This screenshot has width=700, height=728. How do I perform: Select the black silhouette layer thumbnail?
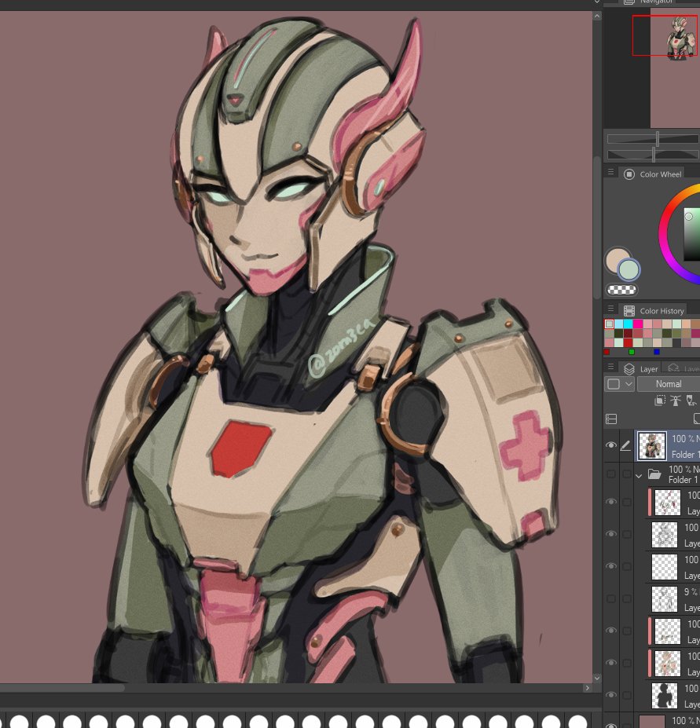tap(664, 695)
